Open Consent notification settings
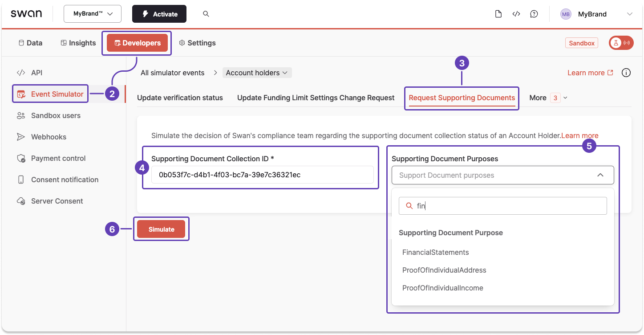This screenshot has height=335, width=644. pyautogui.click(x=65, y=180)
